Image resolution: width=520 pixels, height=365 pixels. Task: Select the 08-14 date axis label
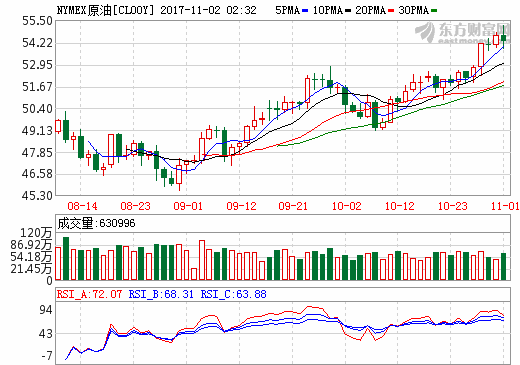pos(82,206)
